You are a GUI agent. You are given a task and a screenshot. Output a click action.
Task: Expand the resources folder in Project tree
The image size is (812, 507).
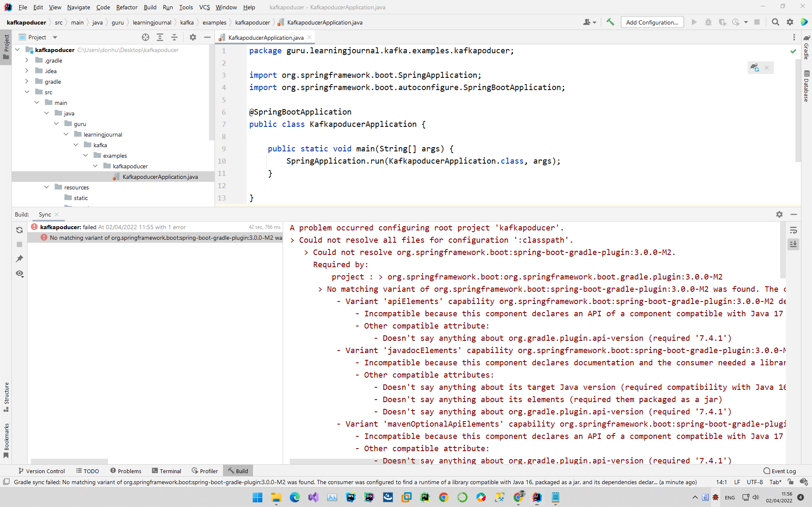47,187
